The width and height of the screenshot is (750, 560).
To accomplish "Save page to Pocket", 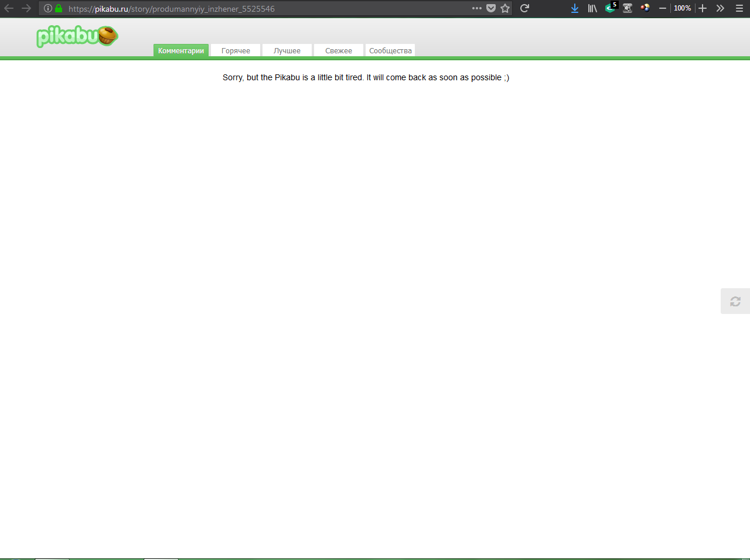I will tap(491, 8).
